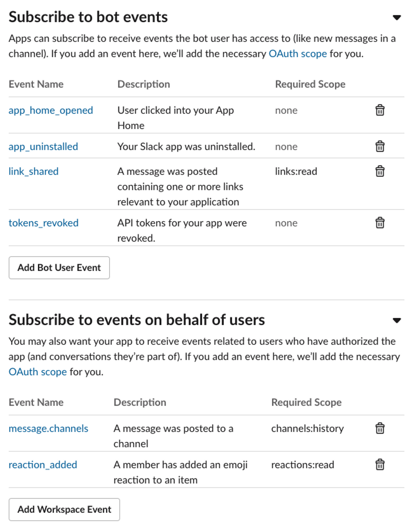Collapse Subscribe to events on behalf of users

point(397,320)
